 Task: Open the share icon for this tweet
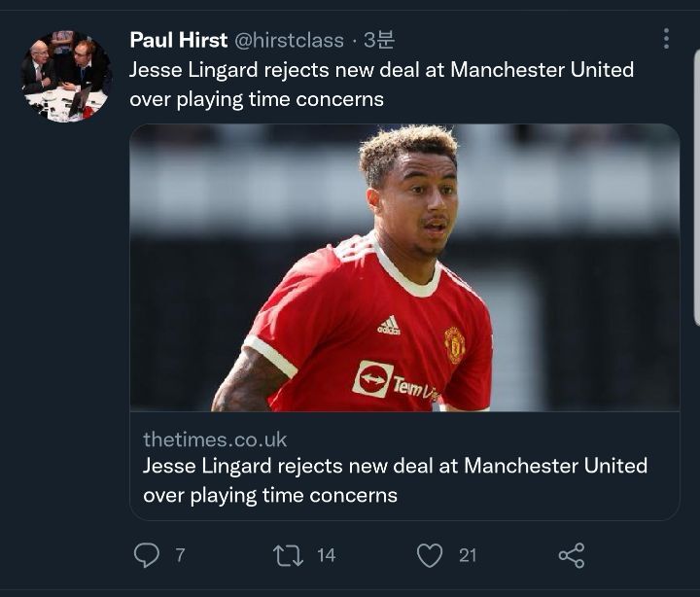click(572, 554)
